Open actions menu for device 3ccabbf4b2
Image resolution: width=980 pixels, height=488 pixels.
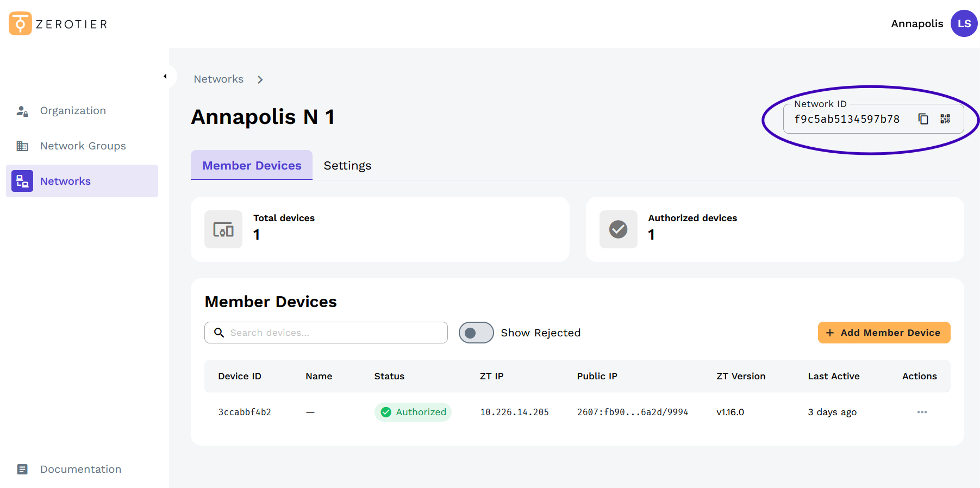922,412
